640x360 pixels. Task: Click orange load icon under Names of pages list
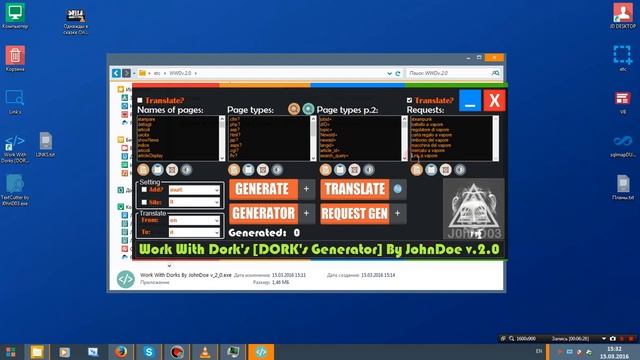(x=143, y=169)
